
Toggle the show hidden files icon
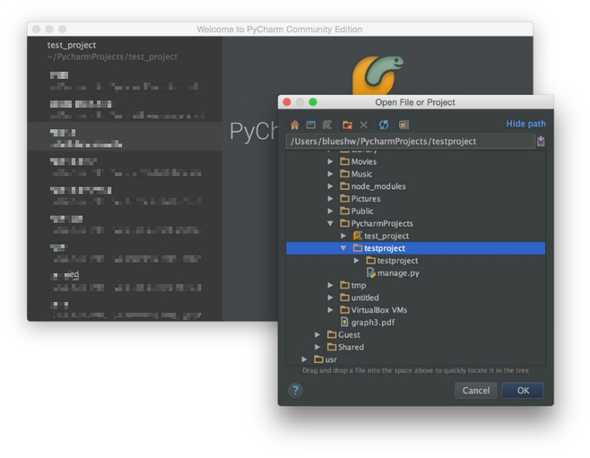coord(404,125)
